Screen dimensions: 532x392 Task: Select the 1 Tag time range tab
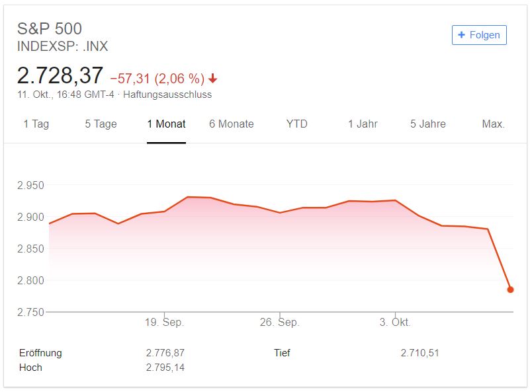pos(36,124)
